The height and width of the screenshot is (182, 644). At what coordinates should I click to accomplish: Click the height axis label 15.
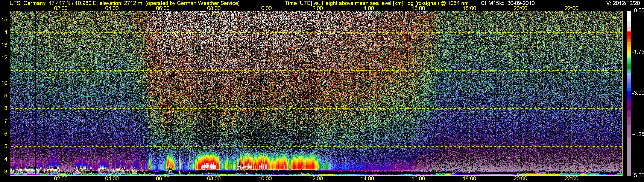(5, 20)
